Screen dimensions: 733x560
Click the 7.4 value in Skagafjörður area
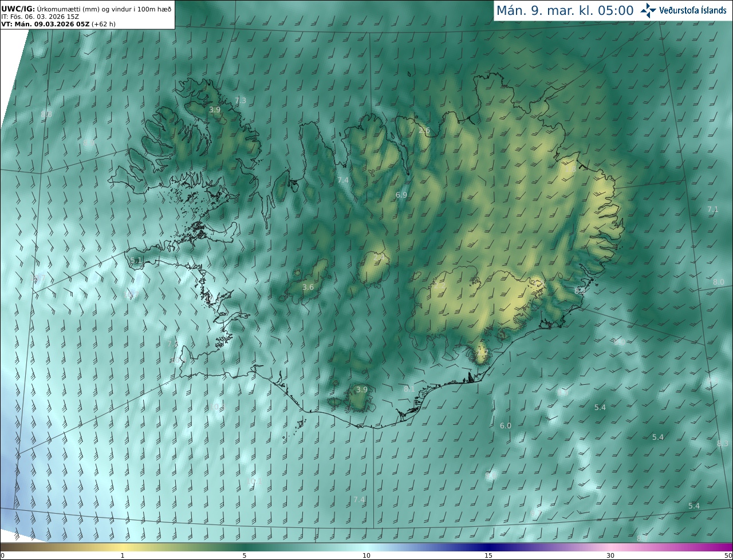click(343, 180)
